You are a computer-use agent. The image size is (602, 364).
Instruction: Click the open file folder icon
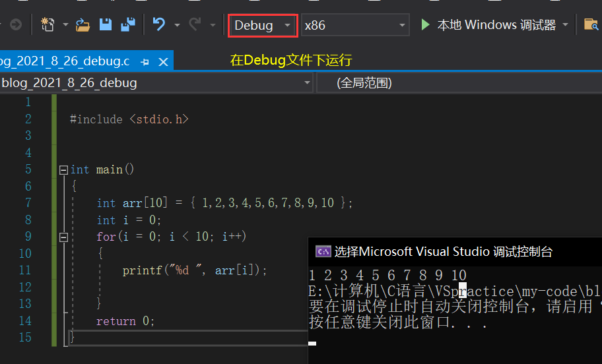click(83, 25)
